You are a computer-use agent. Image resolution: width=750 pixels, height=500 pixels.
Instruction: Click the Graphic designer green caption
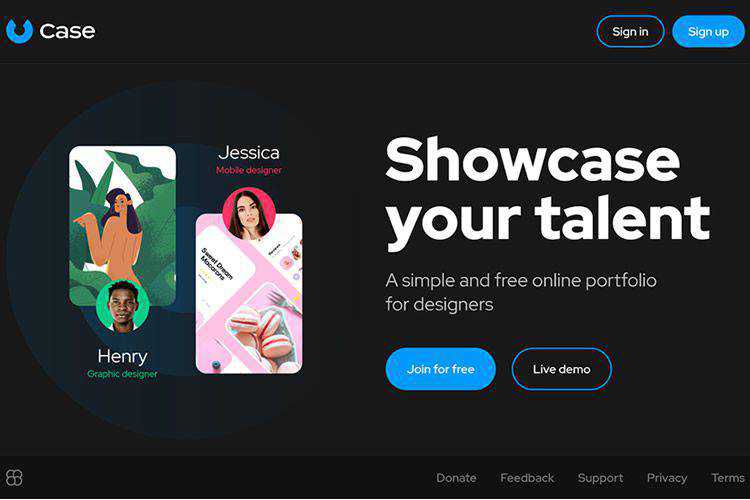pos(122,374)
